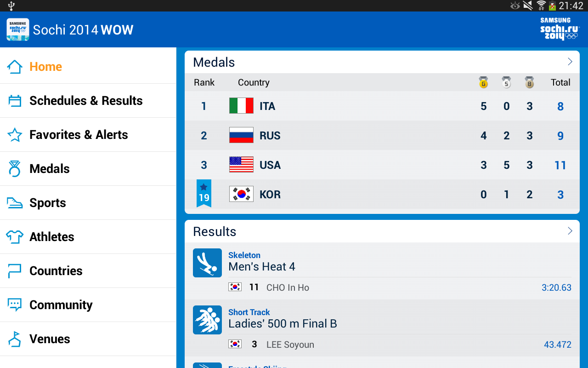Screen dimensions: 588x368
Task: Go to the Athletes menu item
Action: (x=52, y=237)
